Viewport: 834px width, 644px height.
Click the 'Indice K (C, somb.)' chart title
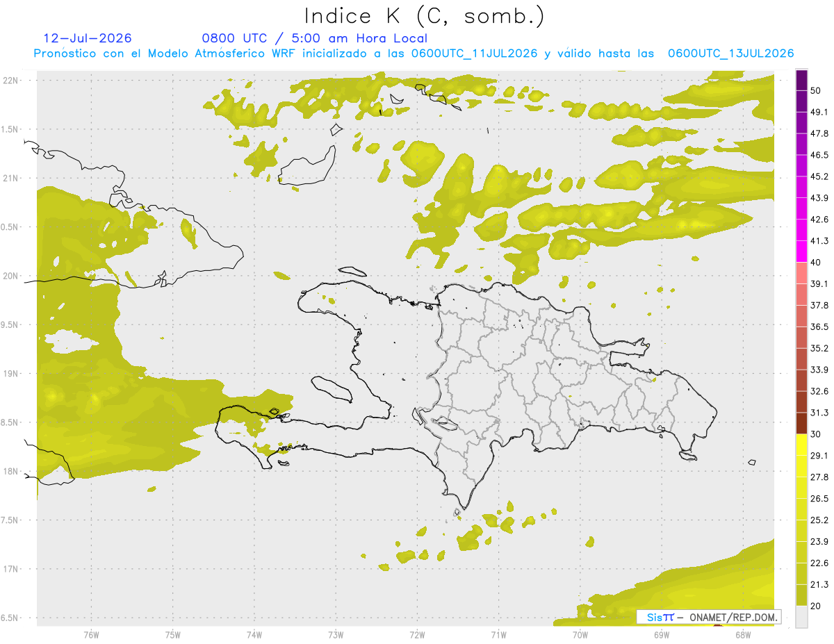[x=425, y=16]
